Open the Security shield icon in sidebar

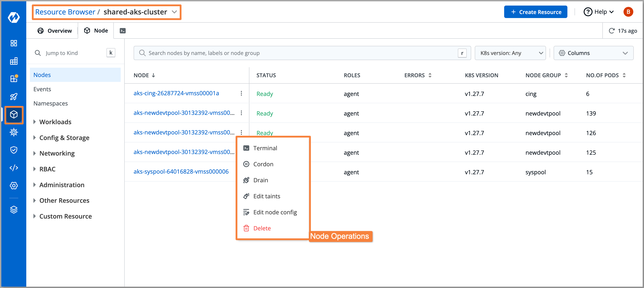click(14, 150)
